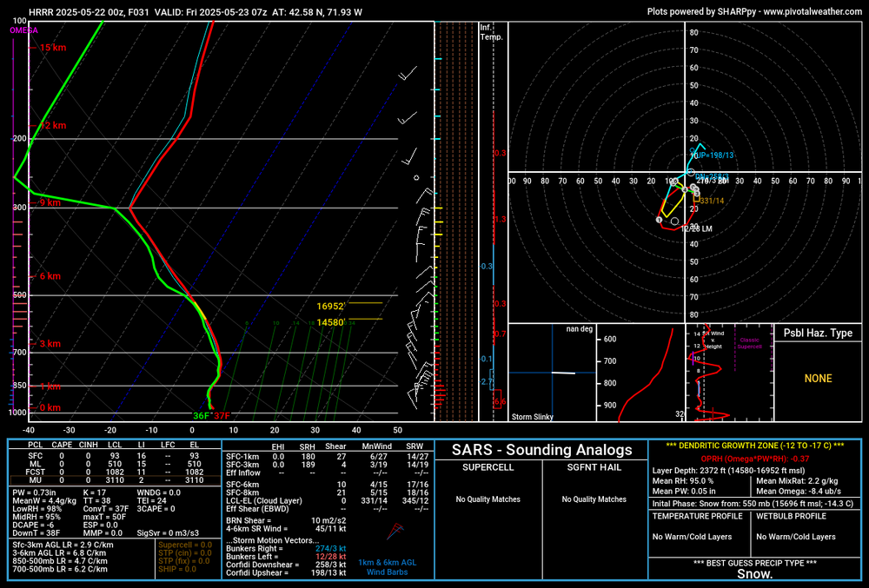The image size is (869, 588).
Task: Click the nan deg slinky value
Action: pos(579,329)
